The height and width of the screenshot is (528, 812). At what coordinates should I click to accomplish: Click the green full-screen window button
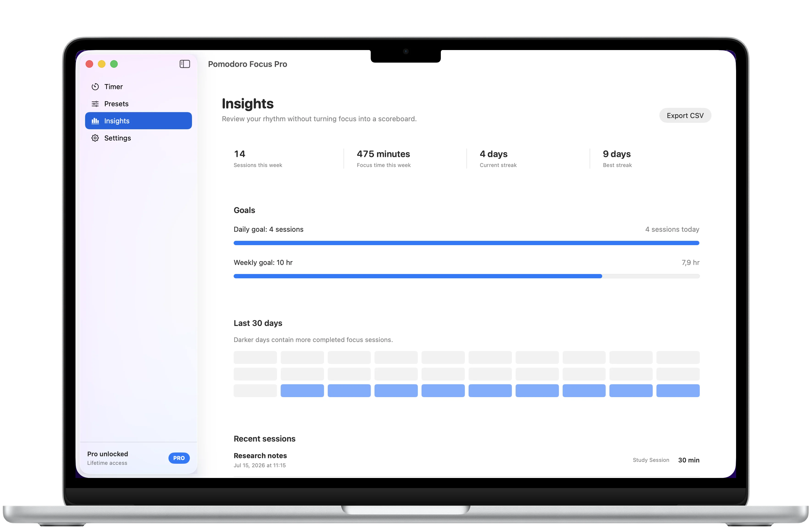(x=114, y=64)
